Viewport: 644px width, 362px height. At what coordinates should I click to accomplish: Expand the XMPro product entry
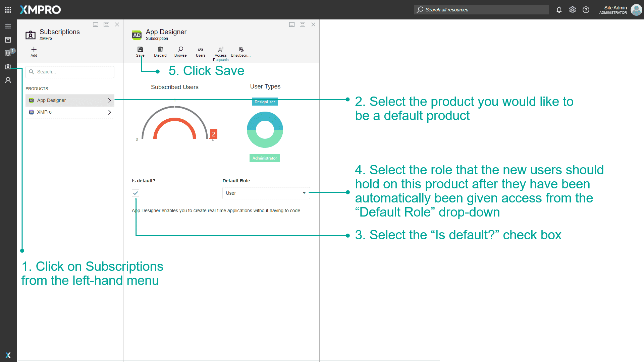click(x=109, y=112)
